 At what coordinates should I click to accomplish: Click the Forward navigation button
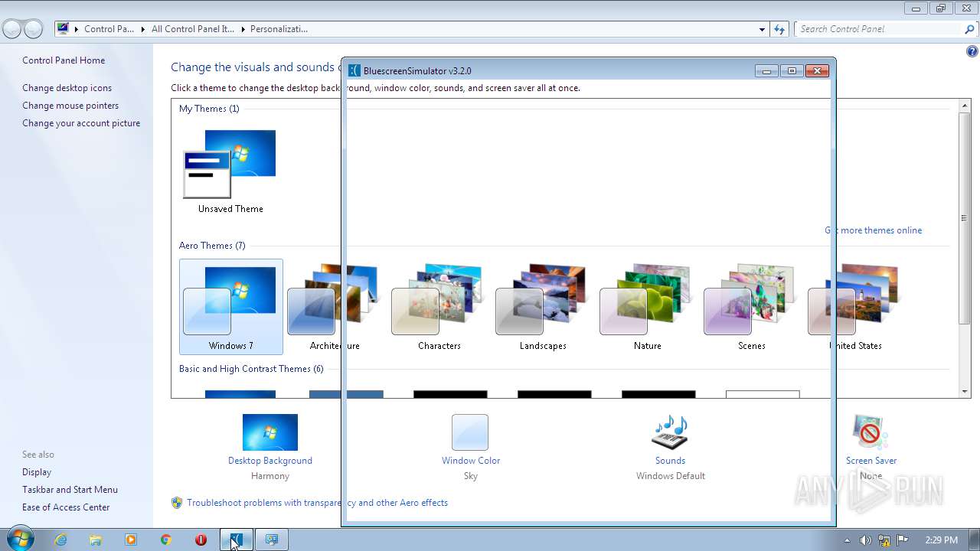(33, 29)
